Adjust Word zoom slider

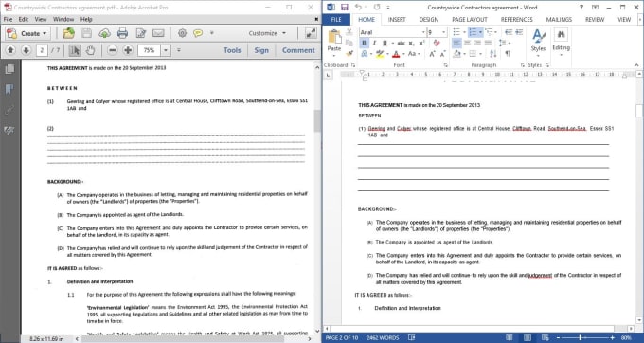coord(581,337)
